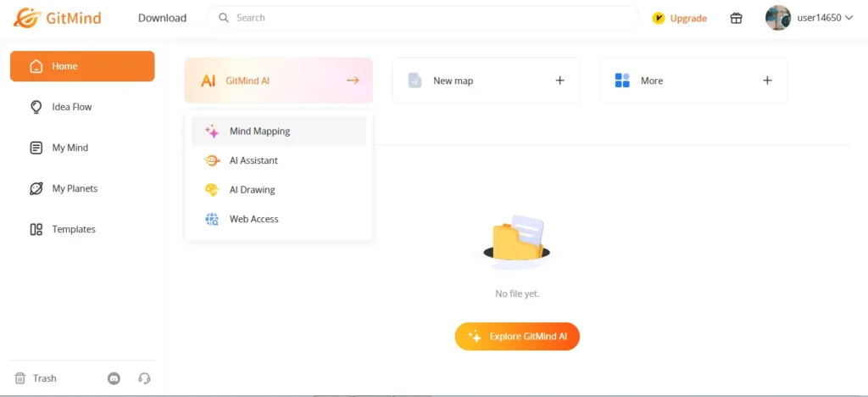This screenshot has height=397, width=868.
Task: Click the GitMind AI card
Action: pos(278,81)
